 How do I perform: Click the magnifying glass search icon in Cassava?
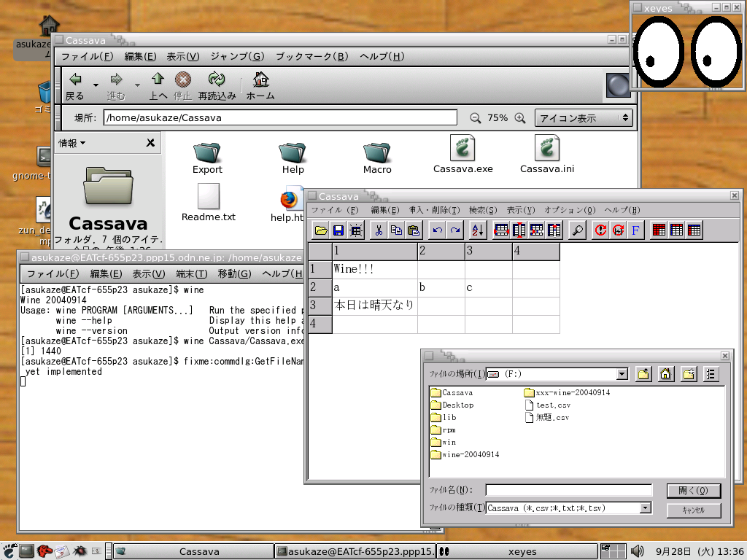pos(578,230)
